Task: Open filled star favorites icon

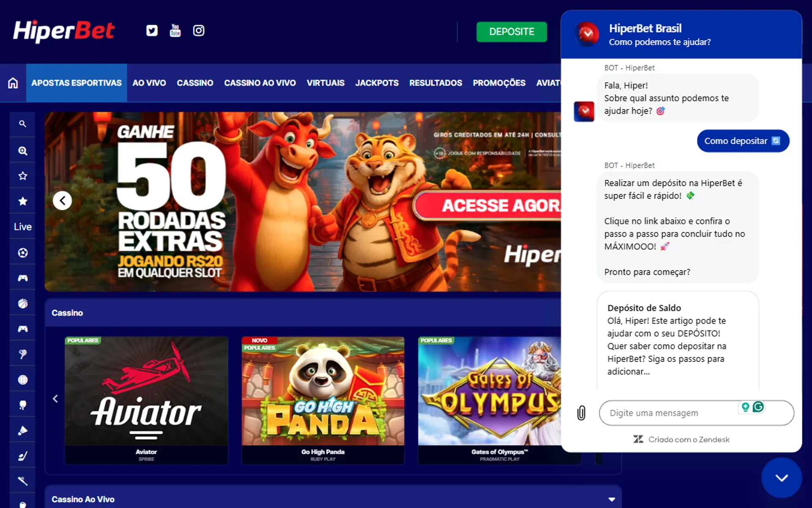Action: pos(22,201)
